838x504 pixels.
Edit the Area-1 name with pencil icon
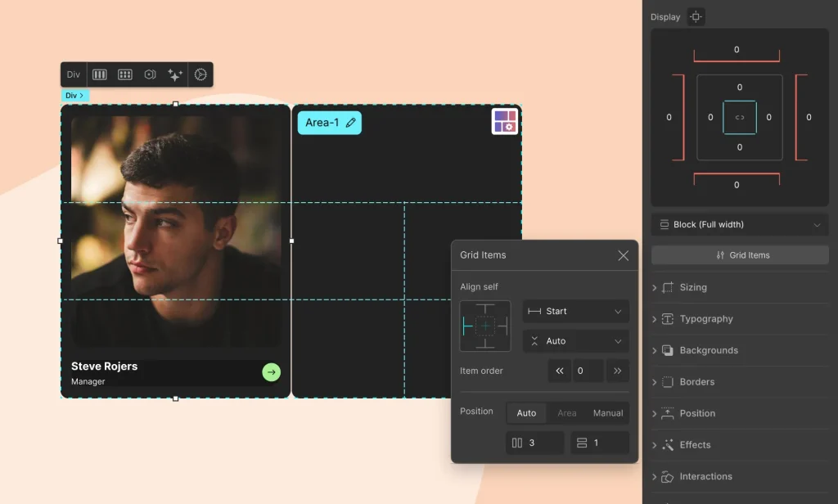click(350, 123)
